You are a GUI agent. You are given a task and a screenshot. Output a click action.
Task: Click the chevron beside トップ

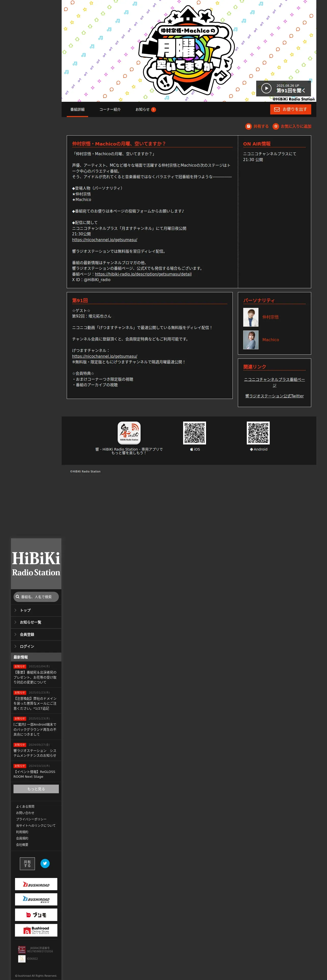point(15,610)
